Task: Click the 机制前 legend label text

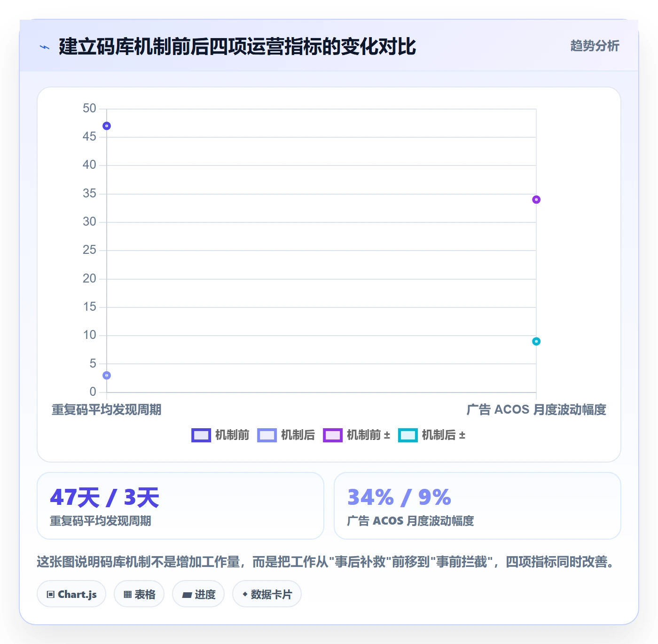Action: (x=232, y=435)
